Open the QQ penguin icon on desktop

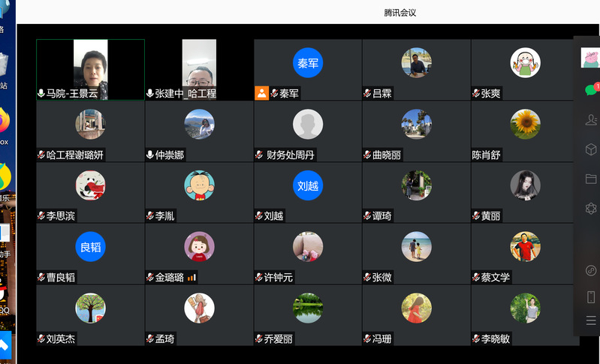(4, 290)
